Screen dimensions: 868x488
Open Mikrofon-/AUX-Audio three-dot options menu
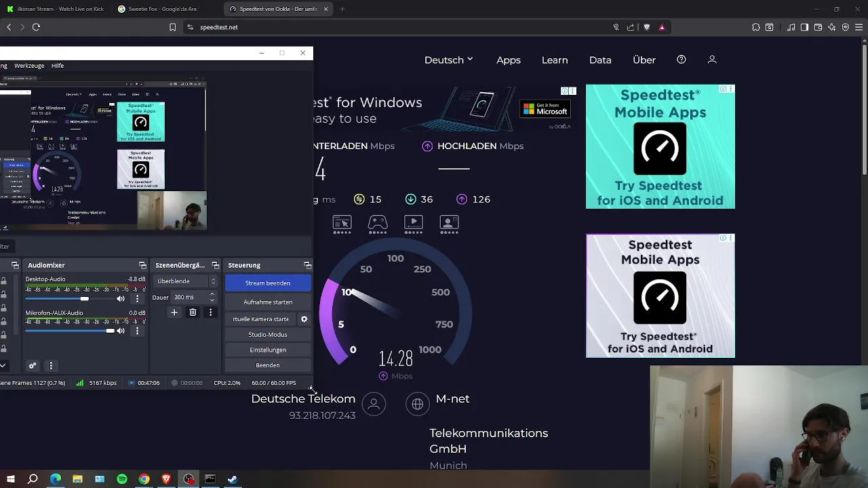(137, 331)
